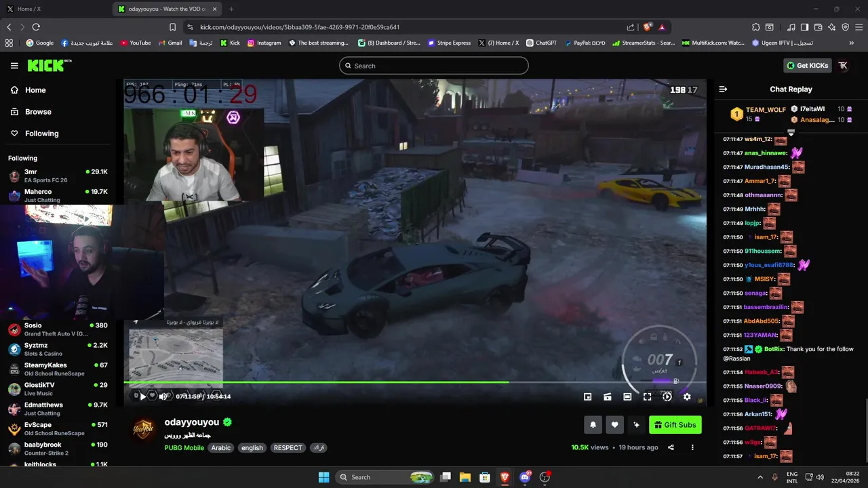
Task: Toggle the browser sidebar panel
Action: pos(804,27)
